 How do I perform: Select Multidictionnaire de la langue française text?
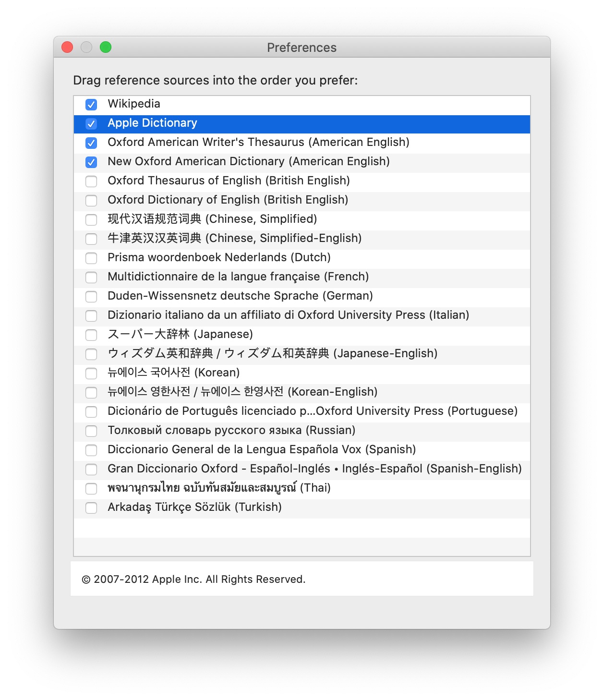tap(238, 277)
